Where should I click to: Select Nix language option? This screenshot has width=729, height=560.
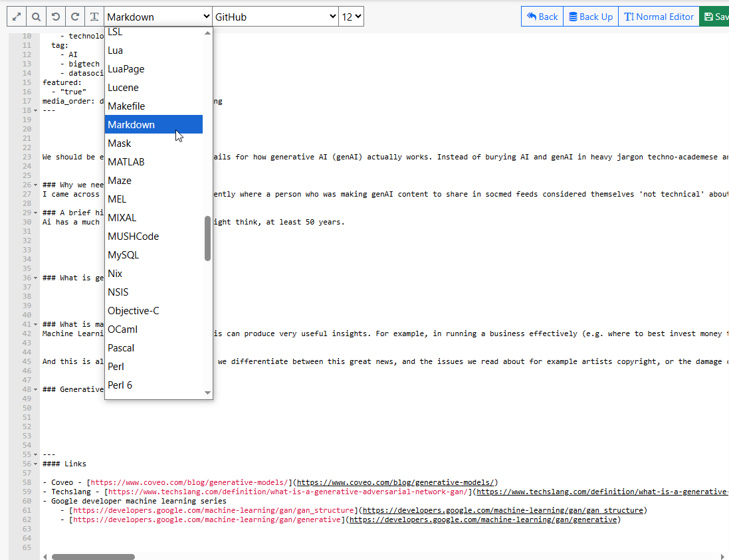pyautogui.click(x=154, y=273)
